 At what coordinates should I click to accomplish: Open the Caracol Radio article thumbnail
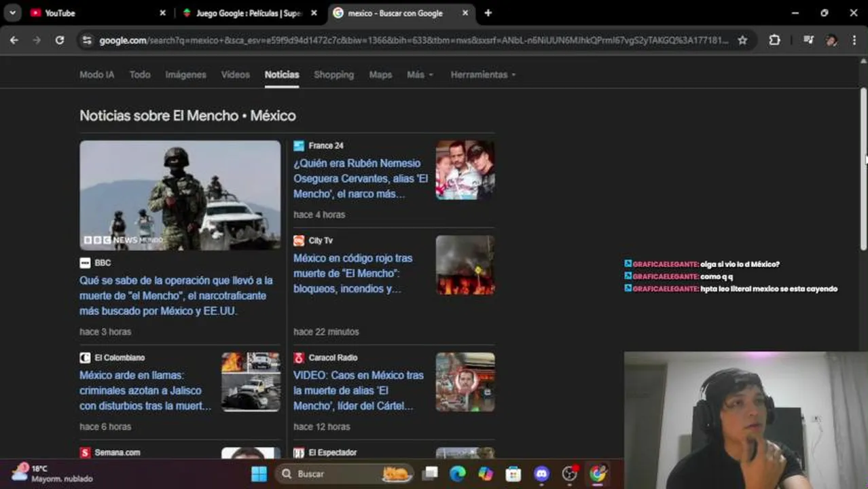465,382
